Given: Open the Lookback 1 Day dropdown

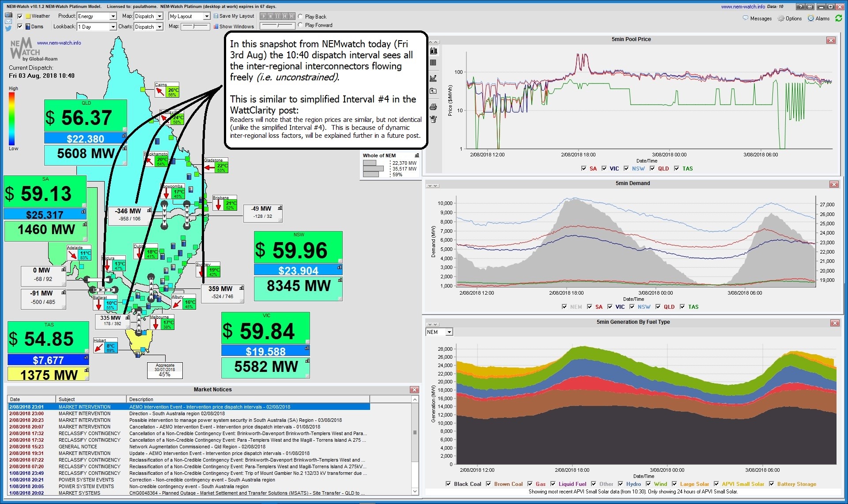Looking at the screenshot, I should 113,27.
